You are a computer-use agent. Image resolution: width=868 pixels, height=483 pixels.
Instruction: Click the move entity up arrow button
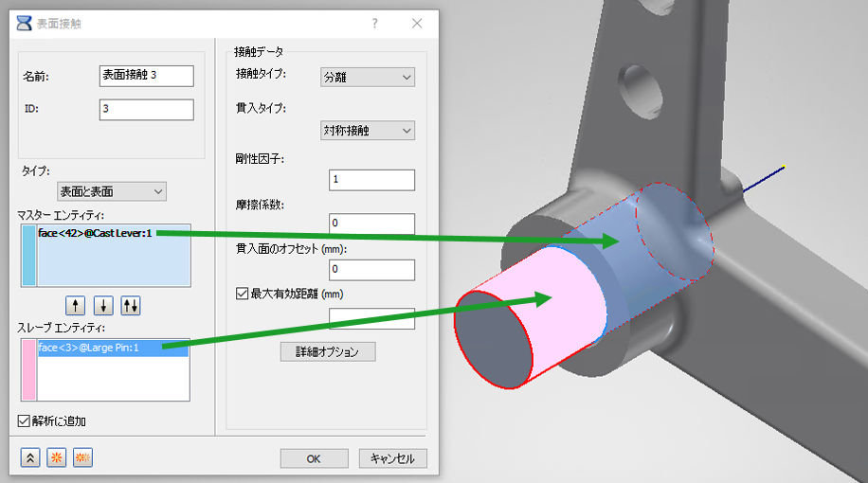pos(75,305)
